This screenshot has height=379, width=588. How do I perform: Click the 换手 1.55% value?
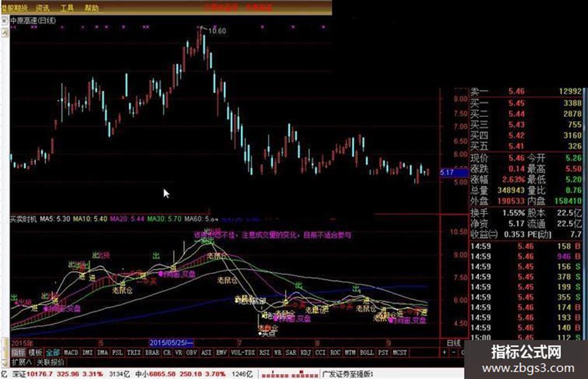click(513, 213)
